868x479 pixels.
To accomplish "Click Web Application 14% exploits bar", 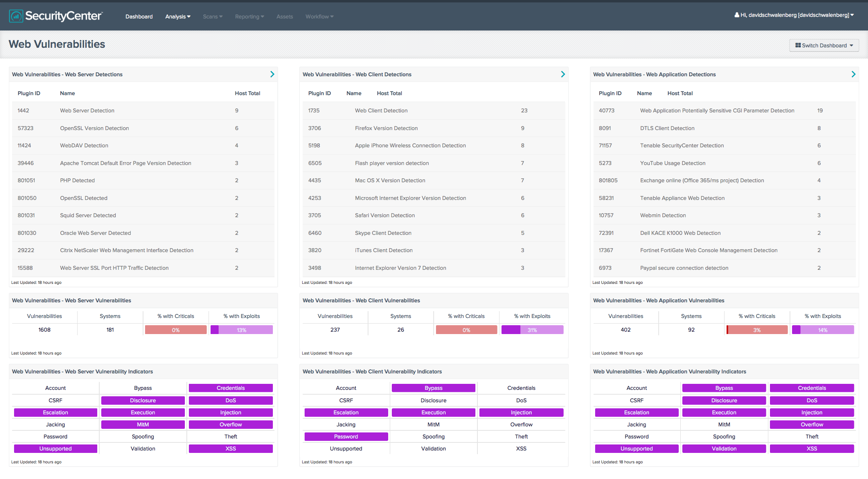I will (x=823, y=330).
